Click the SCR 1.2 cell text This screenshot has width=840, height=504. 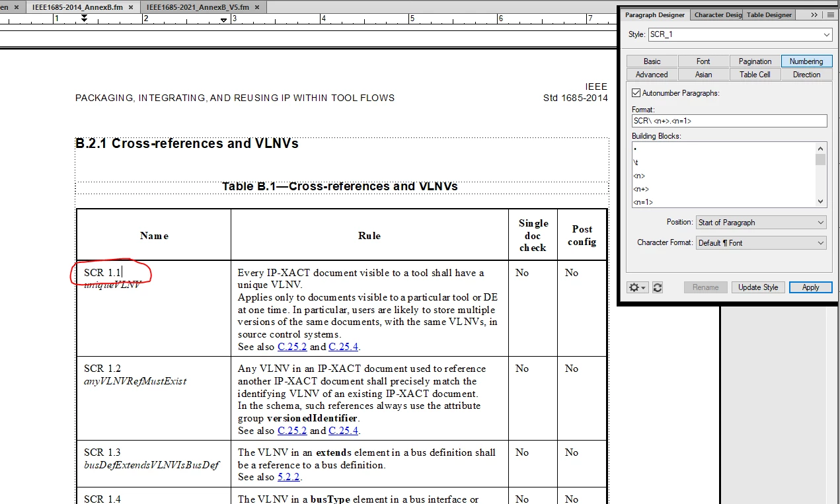click(102, 369)
